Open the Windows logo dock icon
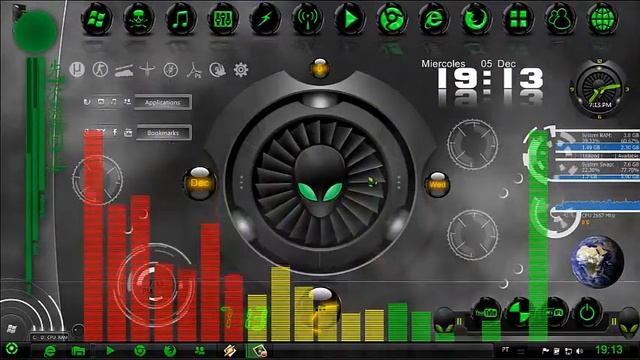Screen dimensions: 640x360 tap(97, 19)
